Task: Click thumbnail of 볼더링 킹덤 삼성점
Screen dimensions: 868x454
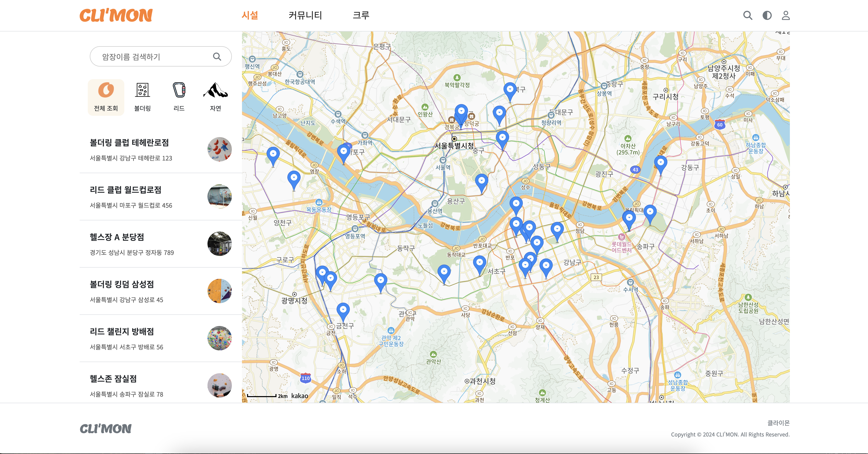Action: pos(219,291)
